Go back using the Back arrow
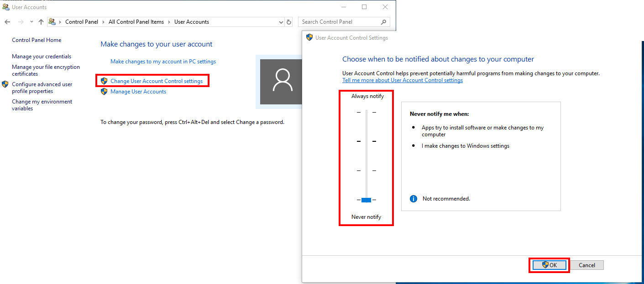644x284 pixels. click(x=7, y=22)
